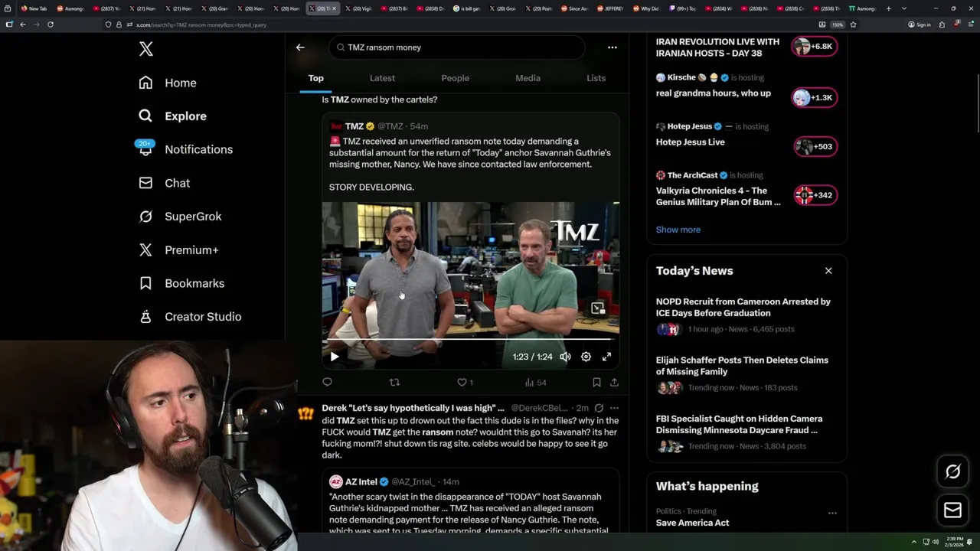
Task: Open Creator Studio in sidebar
Action: point(190,317)
